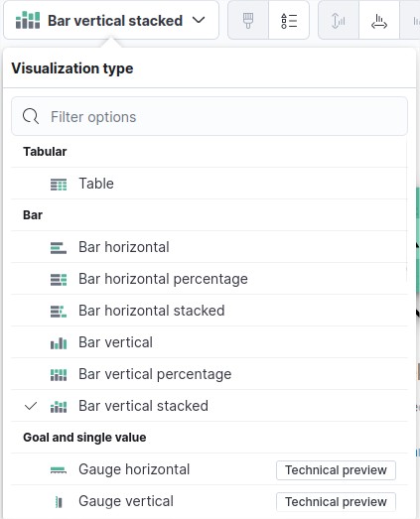Click the search magnifier icon

pos(31,116)
